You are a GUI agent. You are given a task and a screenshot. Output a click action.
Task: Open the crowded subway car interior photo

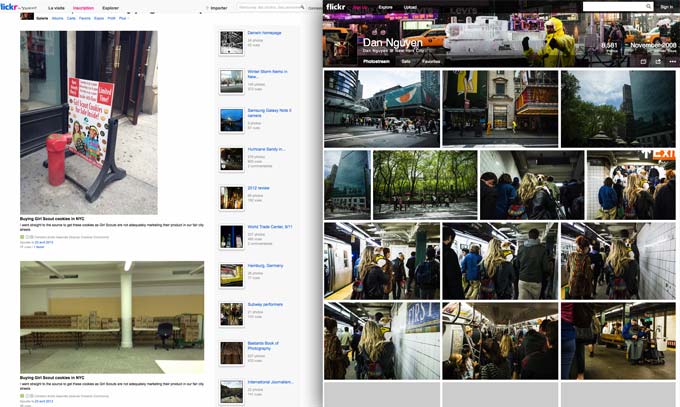(500, 341)
